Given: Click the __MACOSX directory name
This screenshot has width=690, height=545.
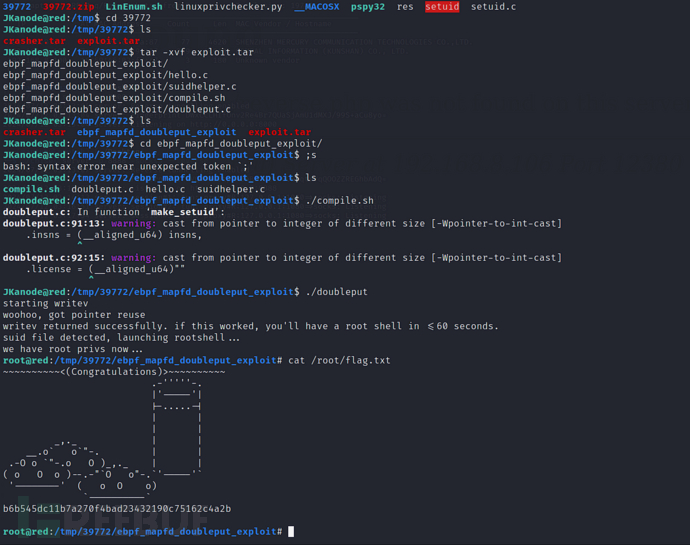Looking at the screenshot, I should pos(317,7).
